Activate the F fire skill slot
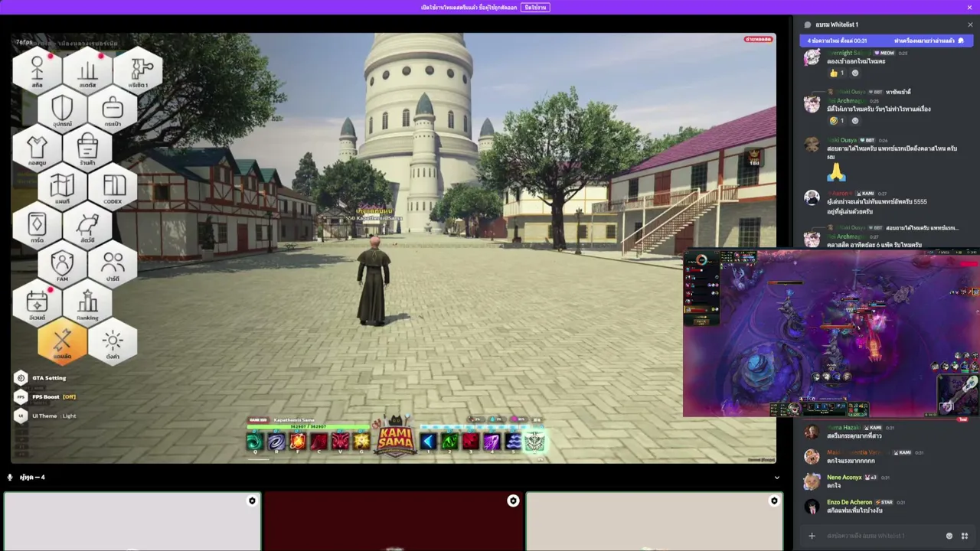Screen dimensions: 980x551 click(x=298, y=441)
